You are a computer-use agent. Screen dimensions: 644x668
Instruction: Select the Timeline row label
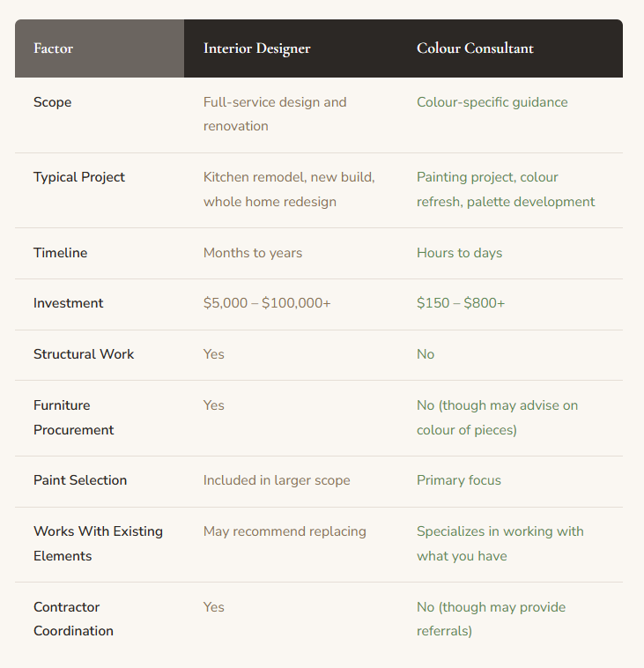click(x=61, y=253)
